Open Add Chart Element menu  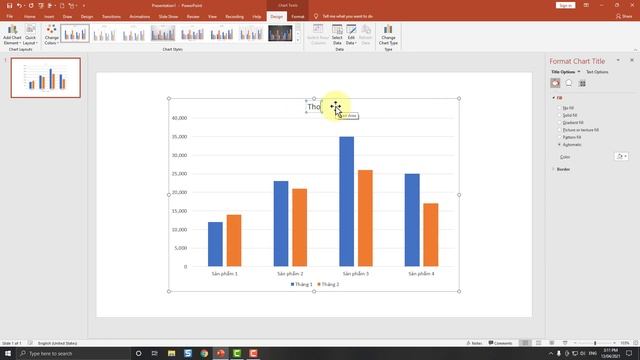click(x=12, y=35)
